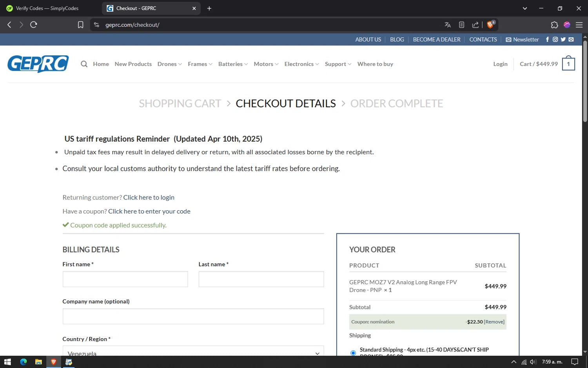Click the GEPRC logo
The height and width of the screenshot is (368, 588).
(38, 64)
